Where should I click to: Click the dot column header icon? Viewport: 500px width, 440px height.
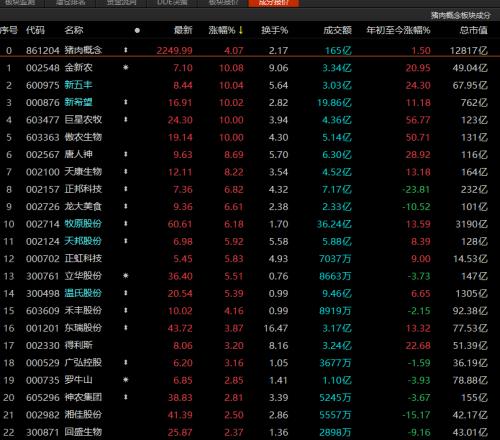tap(137, 31)
